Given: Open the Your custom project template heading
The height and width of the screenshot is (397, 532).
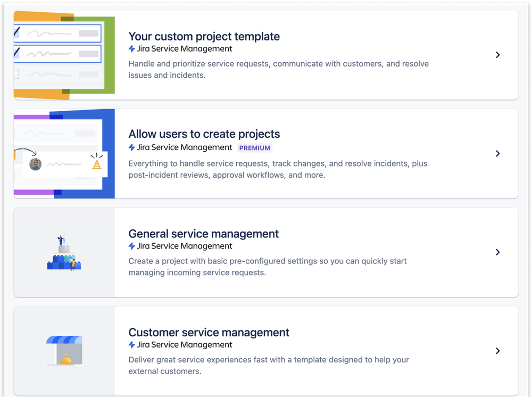Looking at the screenshot, I should coord(204,36).
